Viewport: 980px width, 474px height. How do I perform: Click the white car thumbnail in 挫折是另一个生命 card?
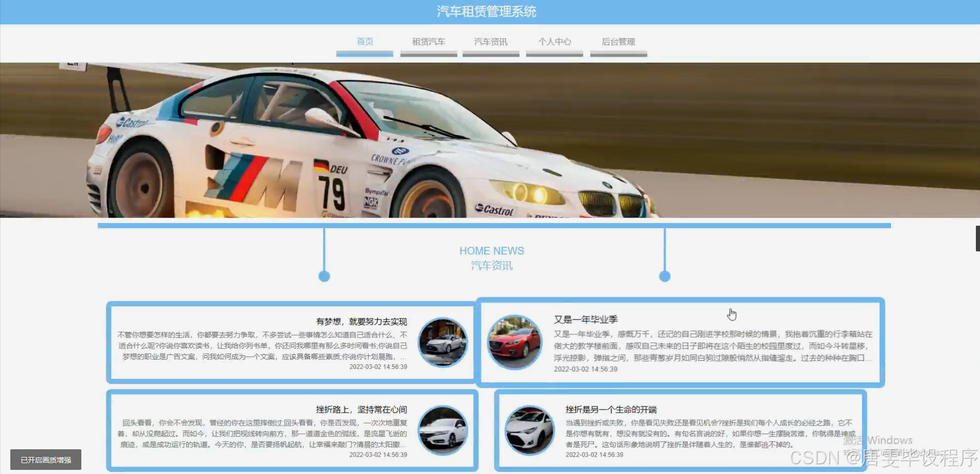click(x=529, y=431)
